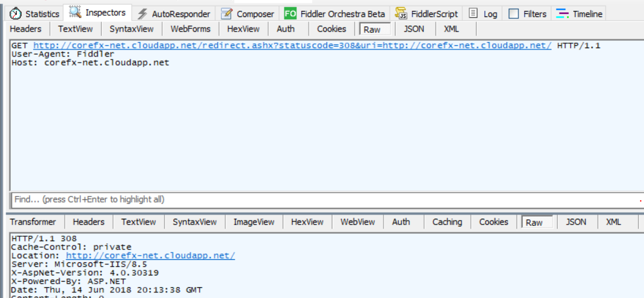Select request JSON tab

tap(414, 29)
